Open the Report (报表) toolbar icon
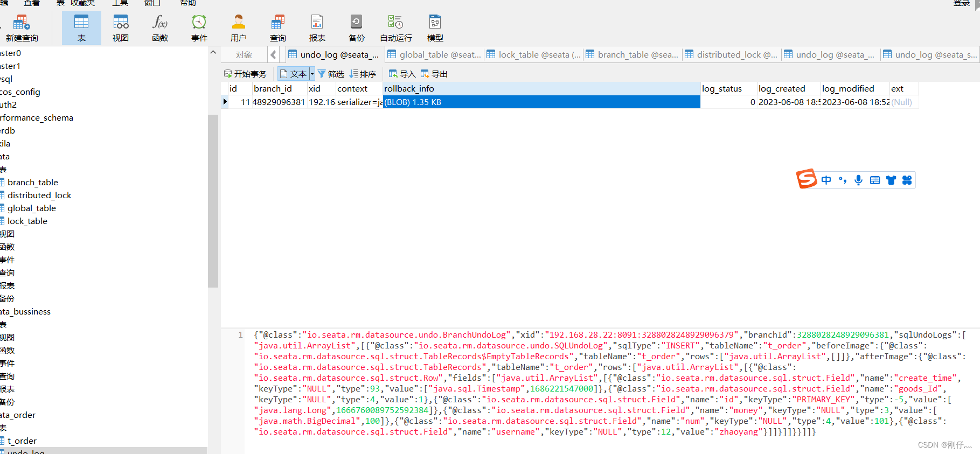 (317, 29)
